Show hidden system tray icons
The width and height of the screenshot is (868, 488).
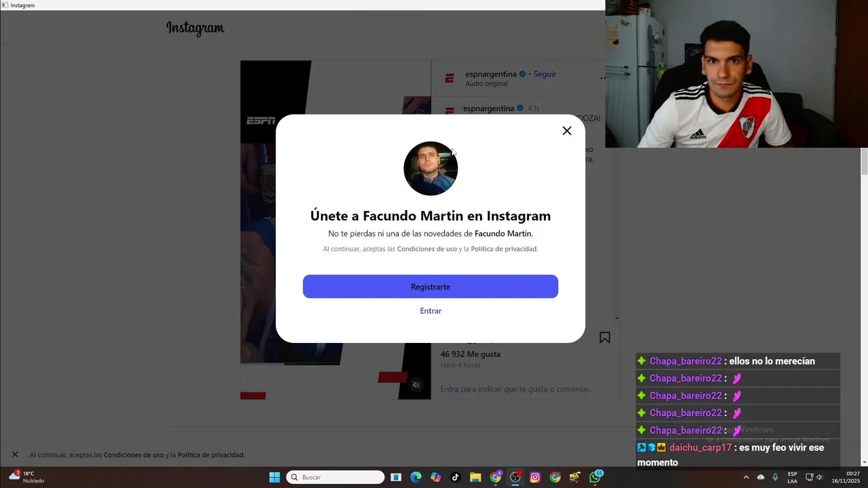click(746, 477)
